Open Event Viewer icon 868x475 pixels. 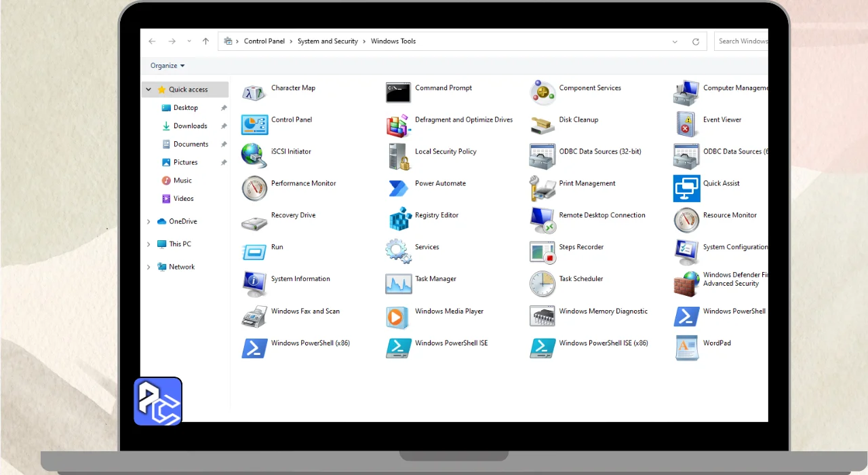[x=686, y=124]
